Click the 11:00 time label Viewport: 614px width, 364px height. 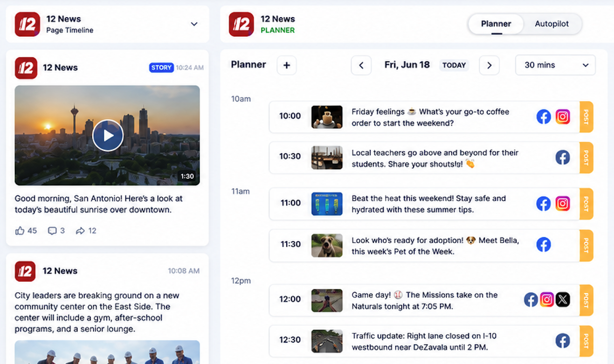coord(290,203)
